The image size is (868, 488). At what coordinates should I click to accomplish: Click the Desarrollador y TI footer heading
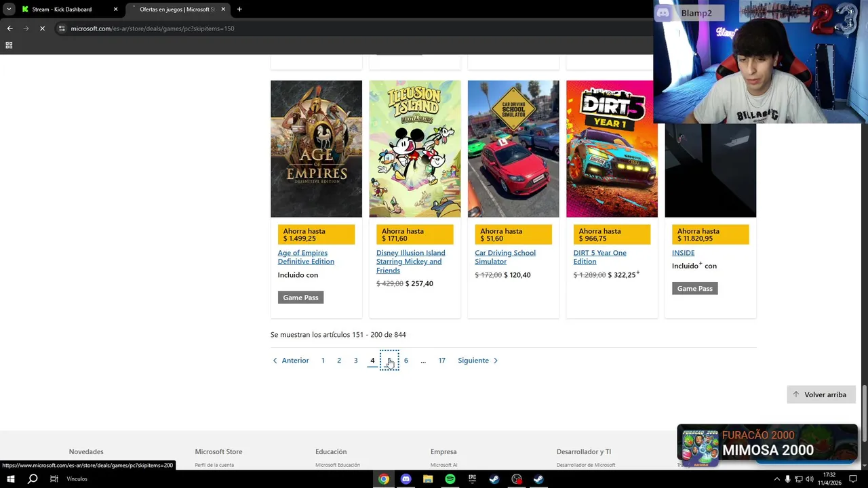click(x=584, y=451)
